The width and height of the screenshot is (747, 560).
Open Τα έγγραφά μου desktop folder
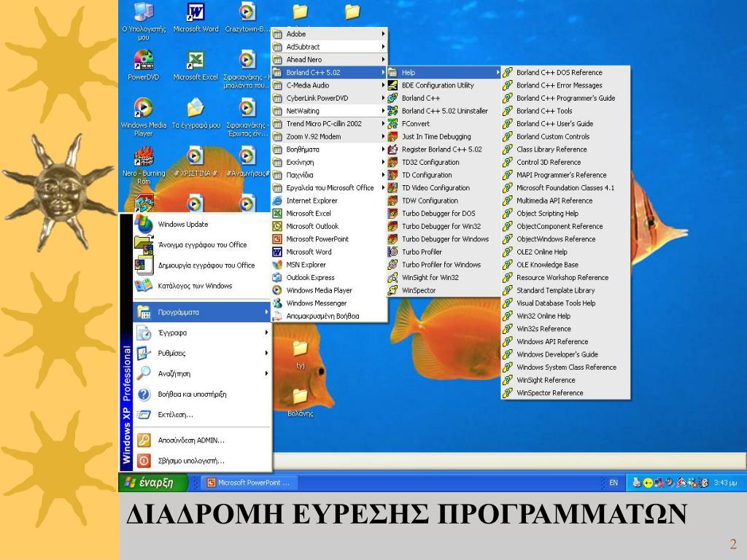coord(196,113)
